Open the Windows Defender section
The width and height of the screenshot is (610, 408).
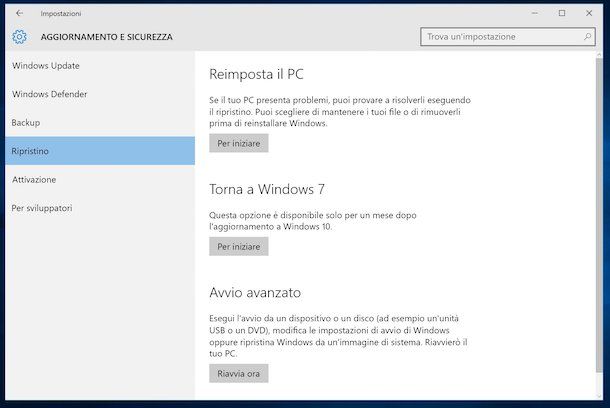click(100, 94)
